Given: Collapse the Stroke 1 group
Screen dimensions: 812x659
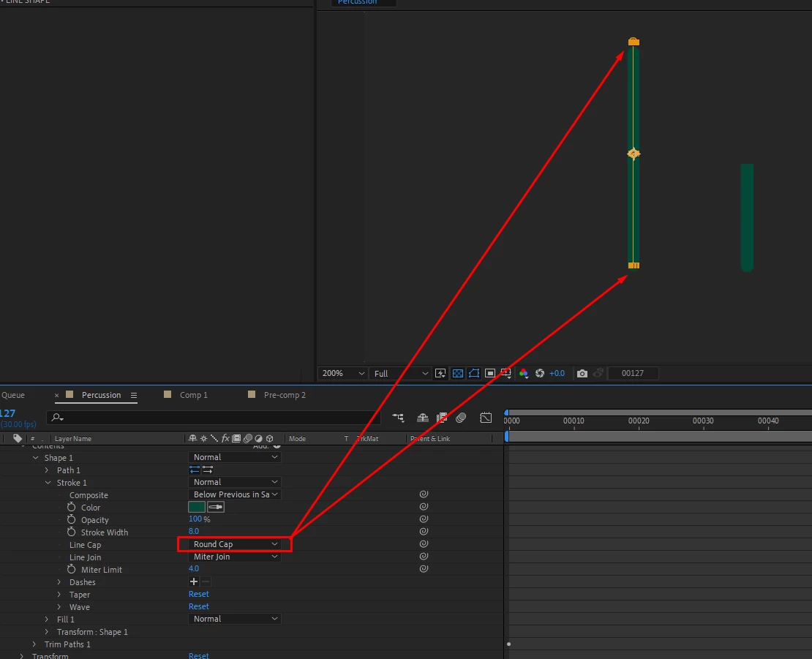Looking at the screenshot, I should pos(48,483).
